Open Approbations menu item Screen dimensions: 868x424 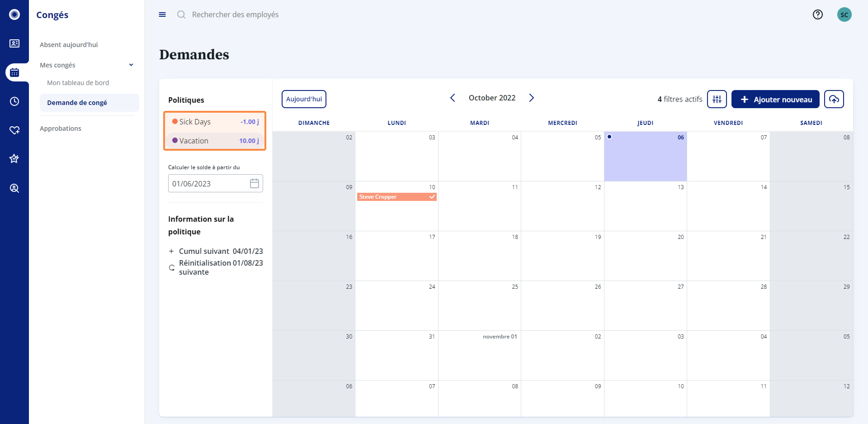tap(60, 128)
